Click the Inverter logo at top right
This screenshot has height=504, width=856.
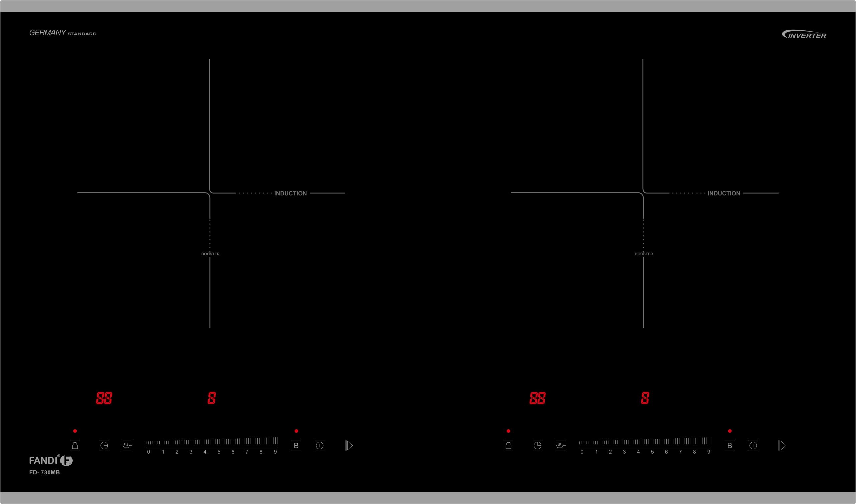pyautogui.click(x=804, y=35)
